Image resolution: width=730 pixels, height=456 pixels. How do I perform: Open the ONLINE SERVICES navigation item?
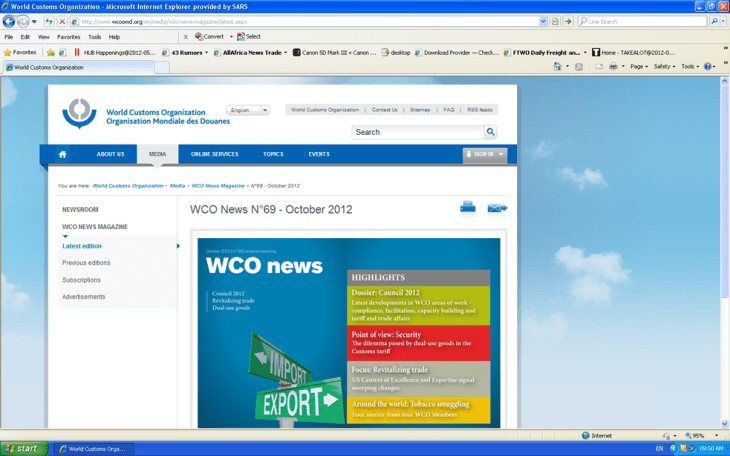(x=215, y=154)
